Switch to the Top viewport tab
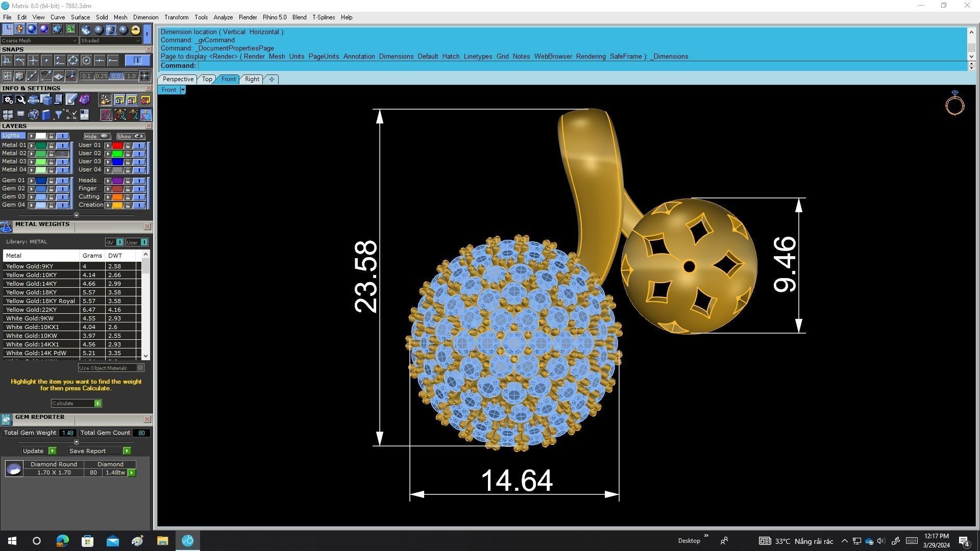The width and height of the screenshot is (980, 551). pyautogui.click(x=207, y=79)
